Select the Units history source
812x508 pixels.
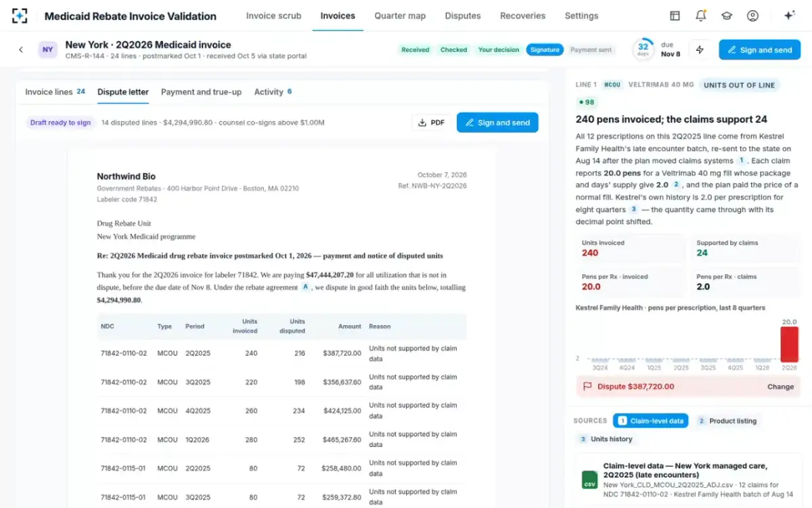click(605, 439)
